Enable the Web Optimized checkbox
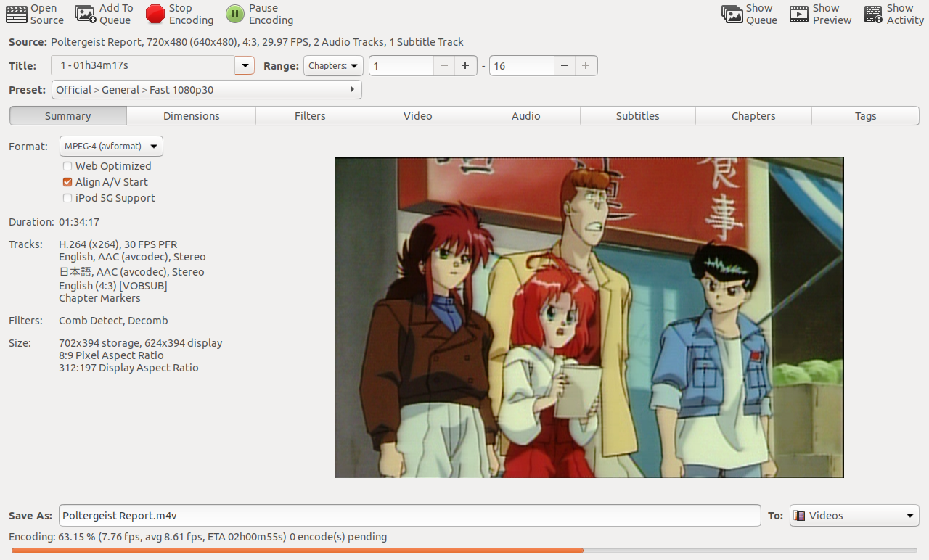 click(x=67, y=166)
